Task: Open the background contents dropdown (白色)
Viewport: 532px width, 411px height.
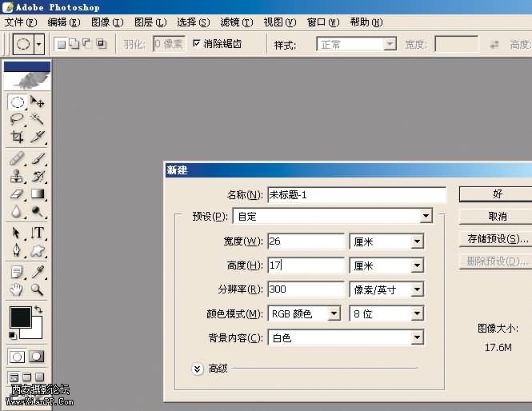Action: 418,337
